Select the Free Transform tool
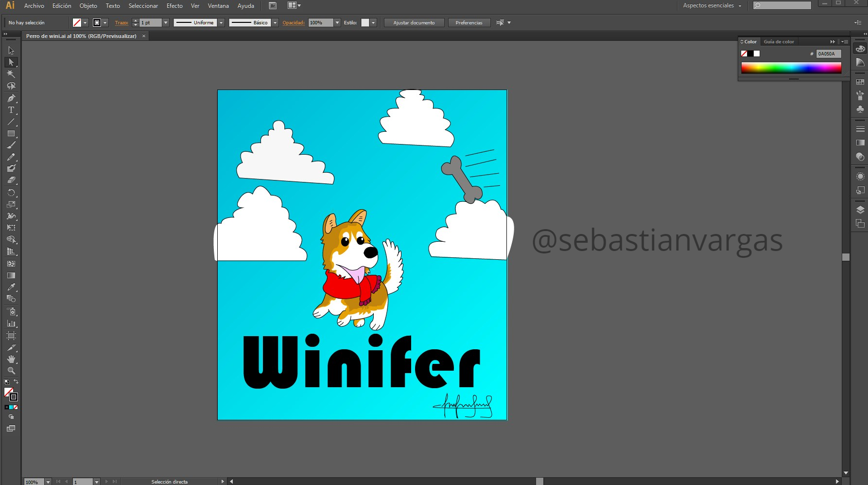This screenshot has height=485, width=868. tap(11, 228)
